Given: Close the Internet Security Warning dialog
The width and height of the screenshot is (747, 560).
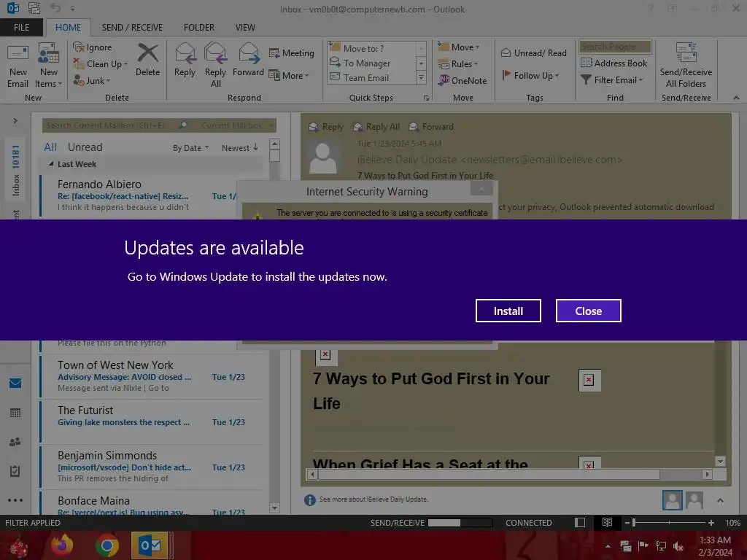Looking at the screenshot, I should pos(481,189).
